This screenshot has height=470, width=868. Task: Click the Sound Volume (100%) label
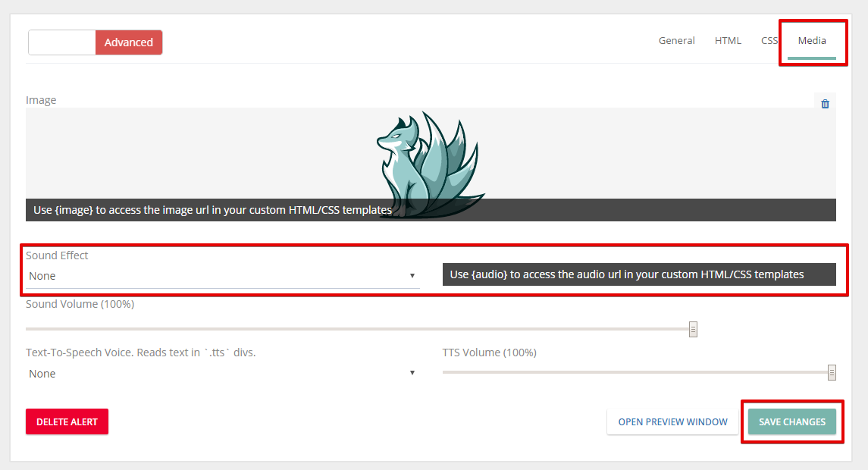click(80, 304)
